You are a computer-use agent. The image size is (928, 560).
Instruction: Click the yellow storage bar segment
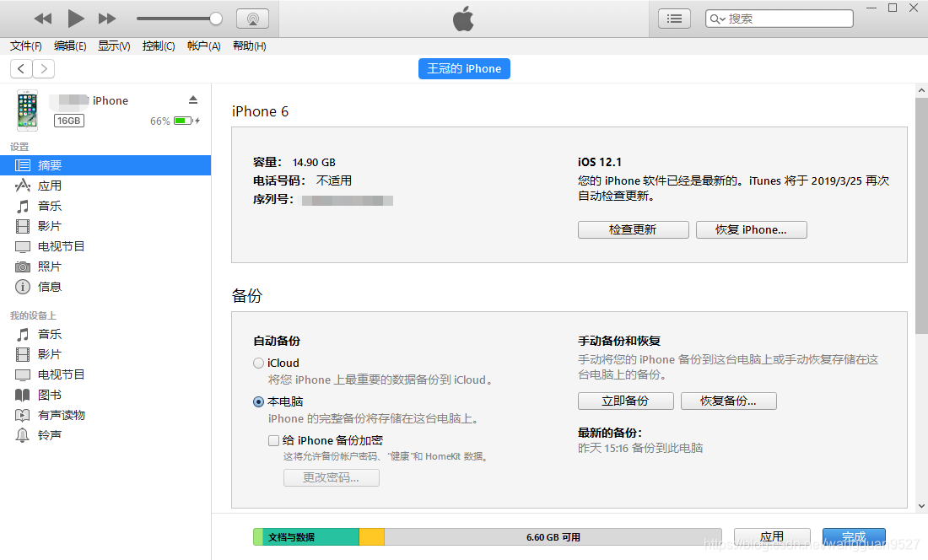(372, 537)
